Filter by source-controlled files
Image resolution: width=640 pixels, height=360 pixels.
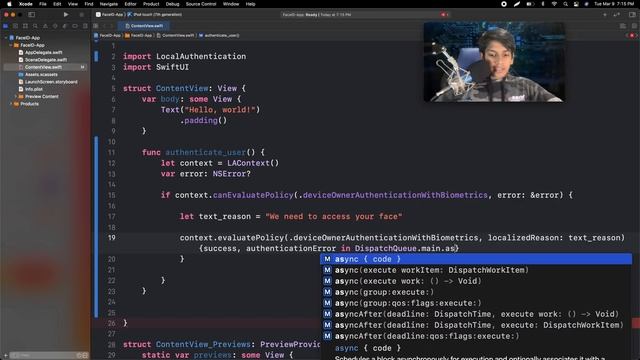[85, 356]
